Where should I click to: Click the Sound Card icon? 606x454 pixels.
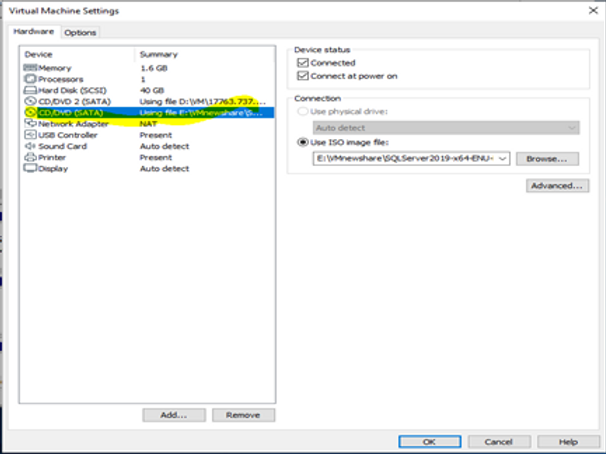click(30, 146)
